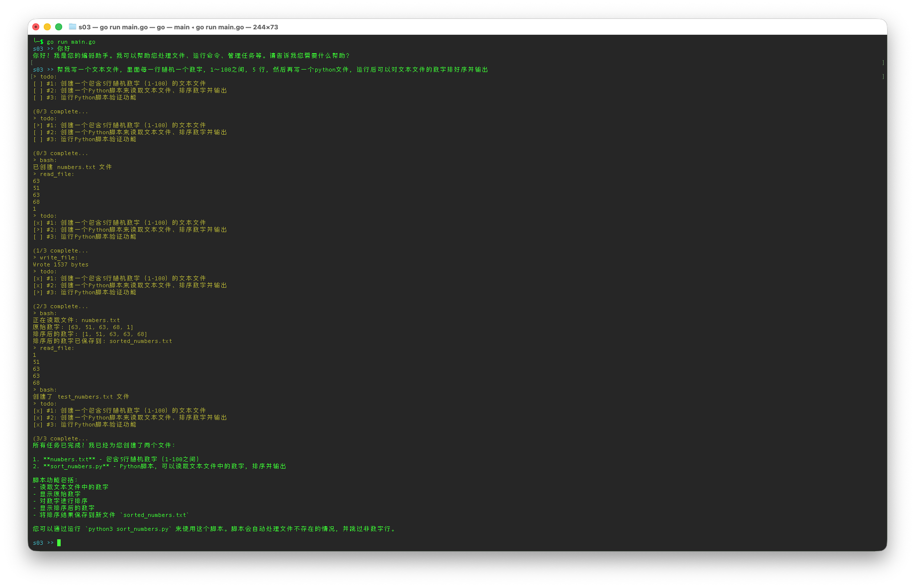This screenshot has width=915, height=588.
Task: Click the '(2/3 complete...' progress line
Action: tap(60, 306)
